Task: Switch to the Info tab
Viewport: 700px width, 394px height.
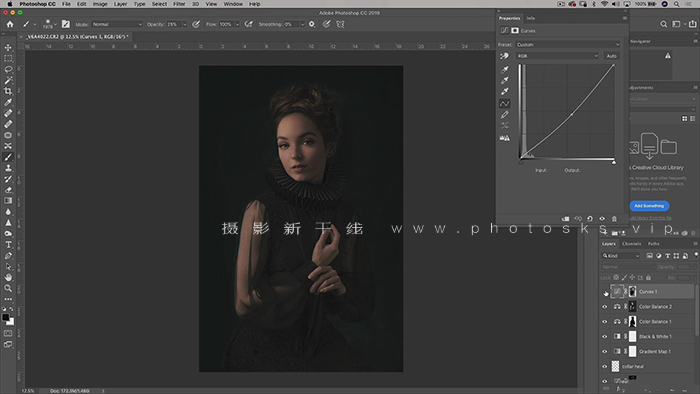Action: [x=530, y=18]
